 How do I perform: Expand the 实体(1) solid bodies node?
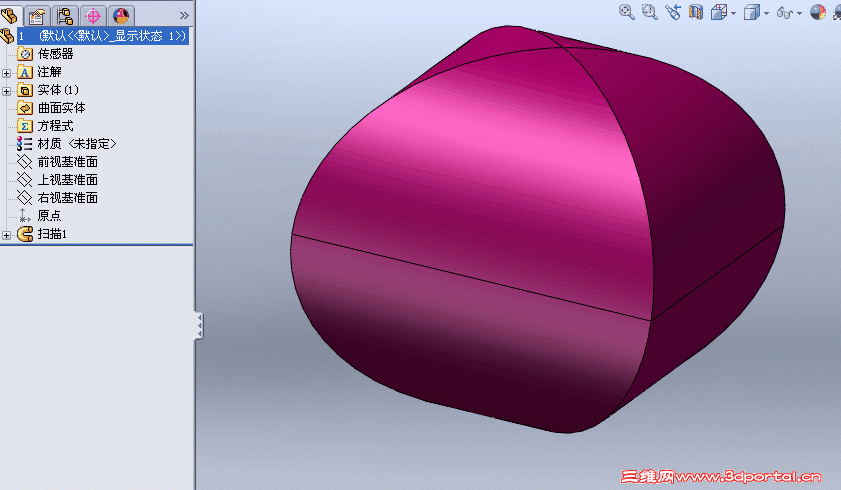click(6, 91)
